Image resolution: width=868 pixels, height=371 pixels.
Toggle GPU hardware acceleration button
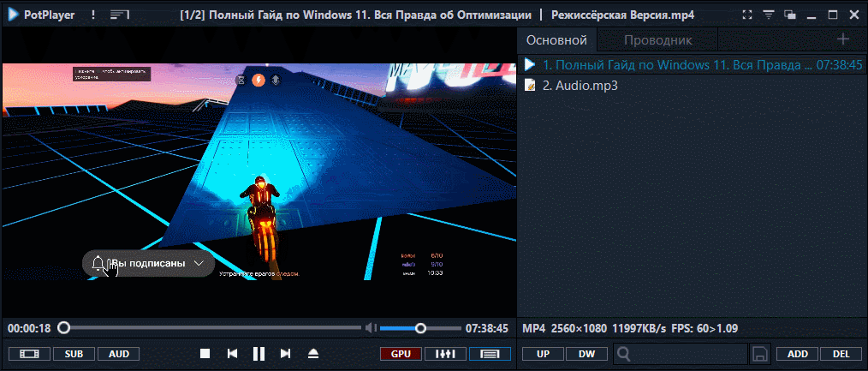[x=401, y=353]
